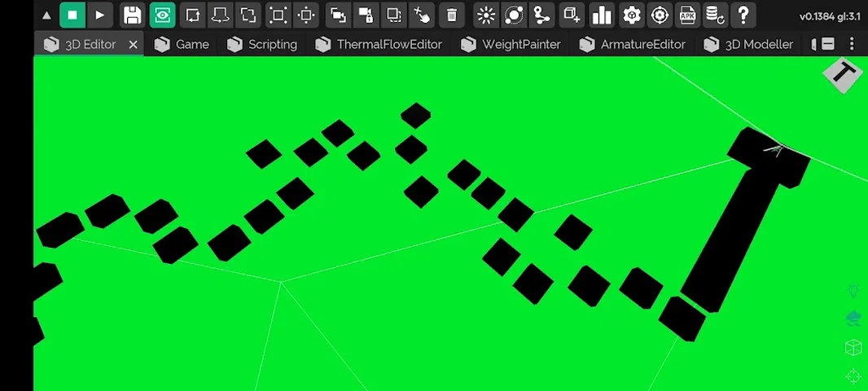
Task: Open the lighting sun icon tool
Action: (486, 15)
